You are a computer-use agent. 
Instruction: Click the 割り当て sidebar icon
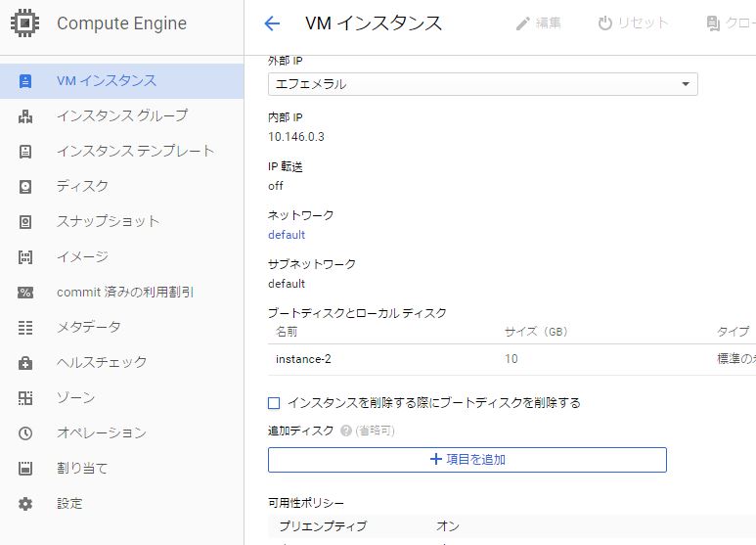(x=25, y=469)
